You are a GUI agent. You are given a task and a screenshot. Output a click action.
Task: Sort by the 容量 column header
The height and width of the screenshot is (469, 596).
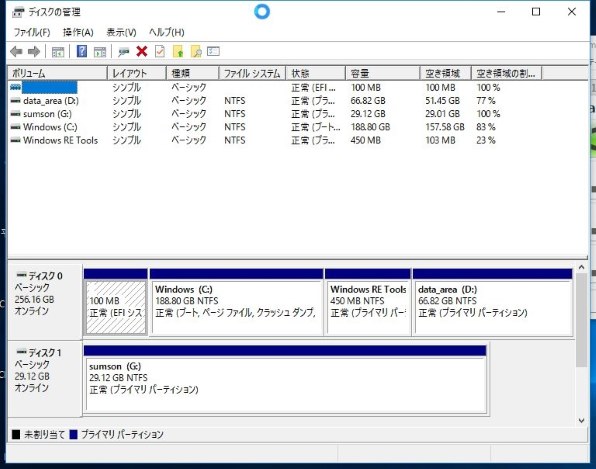[383, 73]
